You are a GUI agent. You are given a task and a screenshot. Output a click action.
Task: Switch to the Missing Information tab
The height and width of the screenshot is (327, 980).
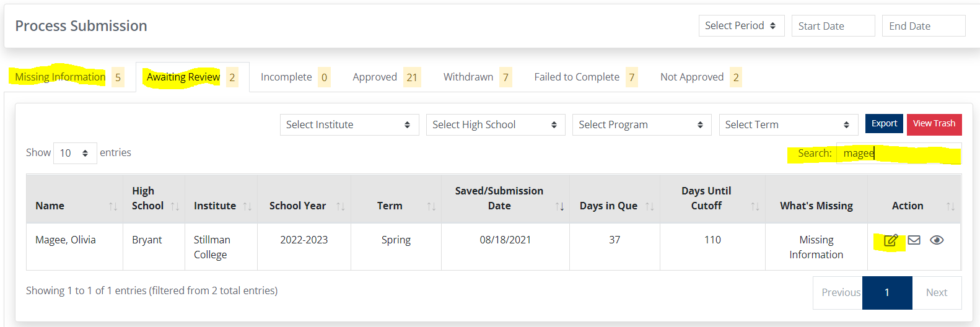click(60, 77)
